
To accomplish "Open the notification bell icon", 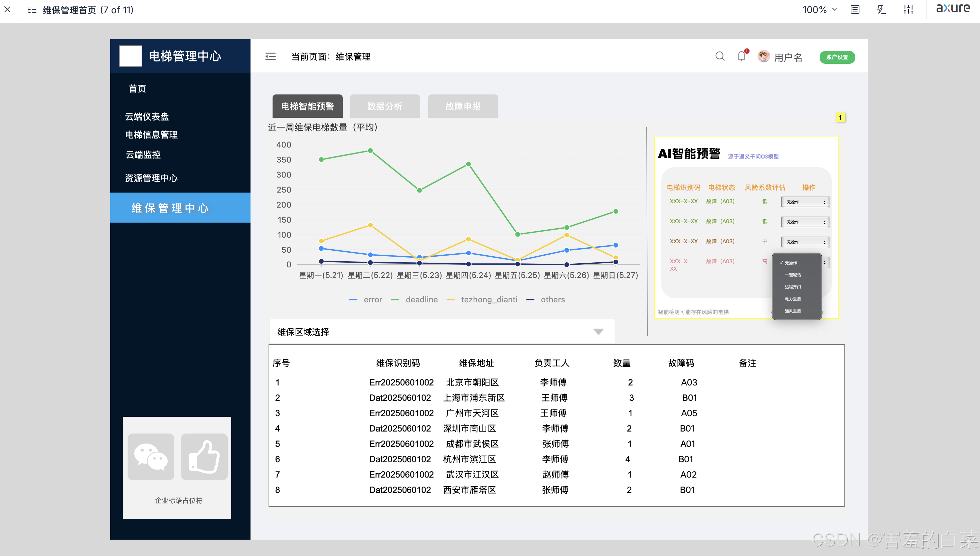I will (741, 56).
